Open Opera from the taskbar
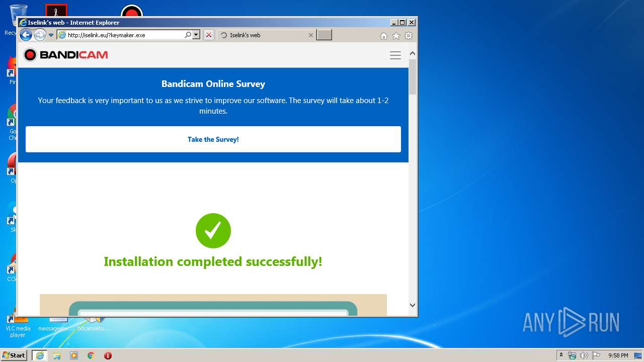Image resolution: width=644 pixels, height=362 pixels. (x=108, y=355)
